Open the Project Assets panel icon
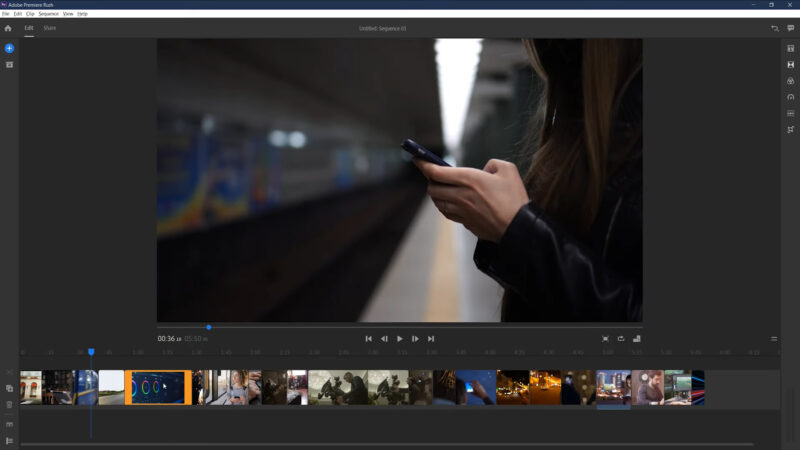This screenshot has width=800, height=450. pos(9,65)
